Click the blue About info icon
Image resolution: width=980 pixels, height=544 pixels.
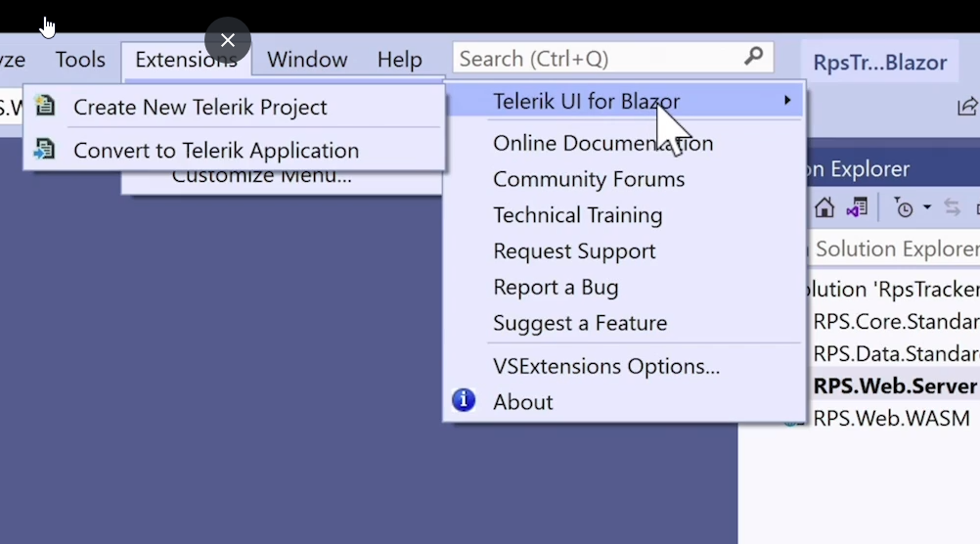pos(464,400)
